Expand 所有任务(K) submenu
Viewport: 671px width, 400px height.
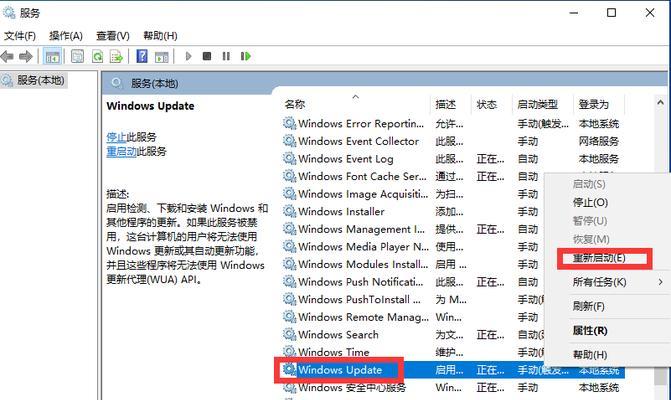(x=600, y=282)
